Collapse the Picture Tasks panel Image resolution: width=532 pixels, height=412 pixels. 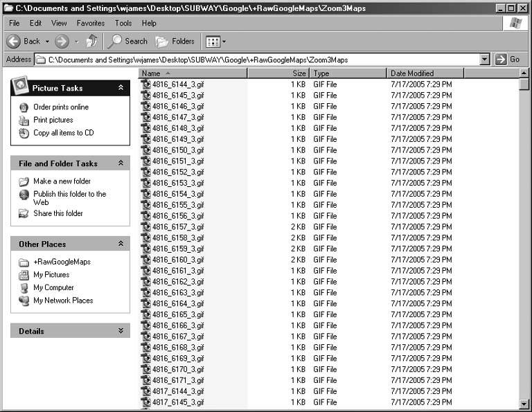pyautogui.click(x=121, y=88)
